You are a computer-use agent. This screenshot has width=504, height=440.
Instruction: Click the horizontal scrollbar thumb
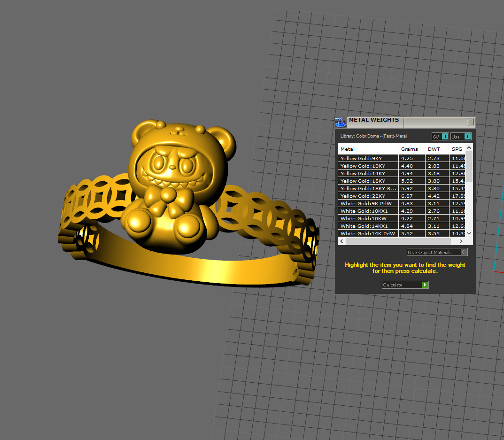coord(398,241)
